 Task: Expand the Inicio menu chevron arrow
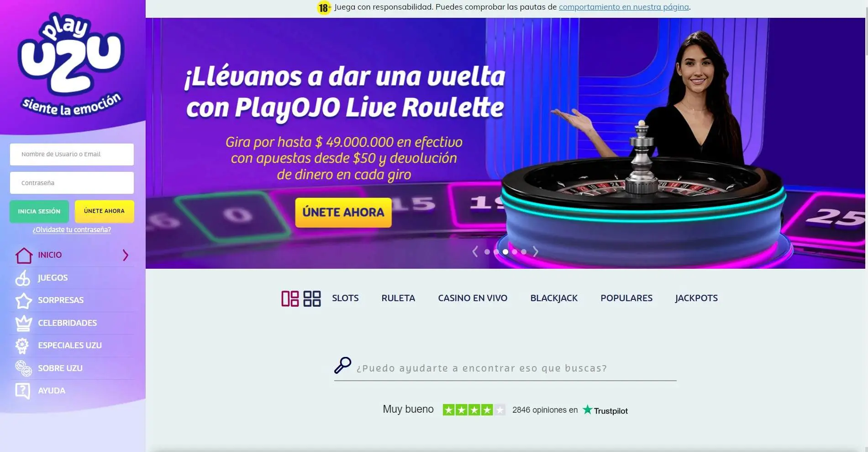(126, 255)
